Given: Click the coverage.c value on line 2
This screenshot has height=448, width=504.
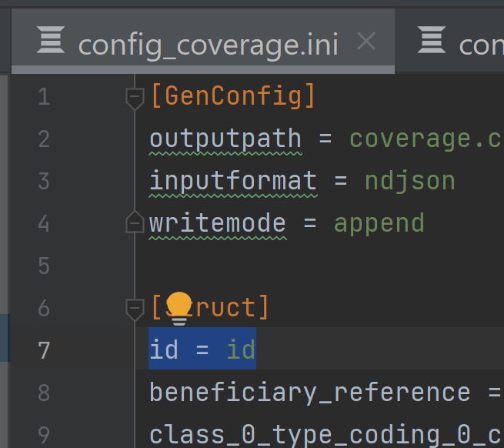Looking at the screenshot, I should [x=426, y=139].
